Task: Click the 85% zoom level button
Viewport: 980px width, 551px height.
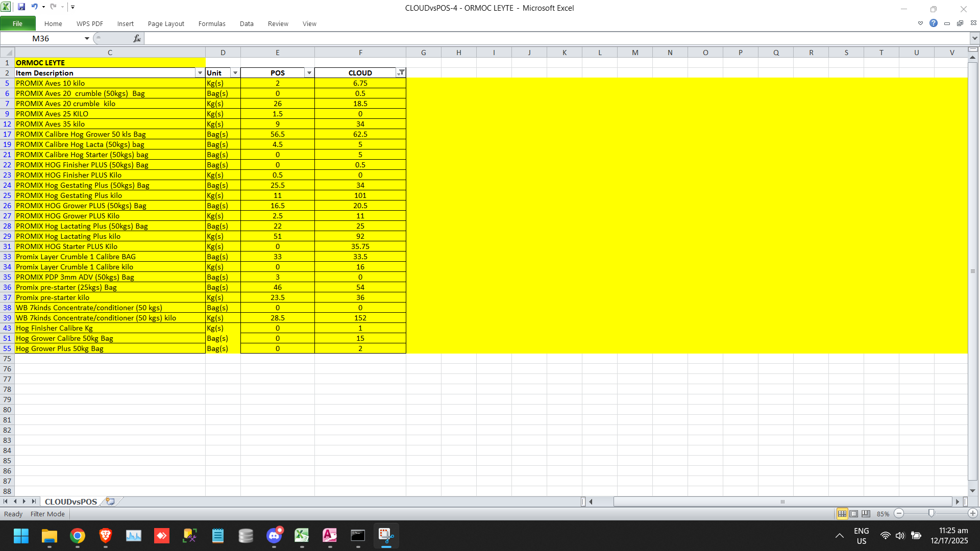Action: tap(883, 514)
